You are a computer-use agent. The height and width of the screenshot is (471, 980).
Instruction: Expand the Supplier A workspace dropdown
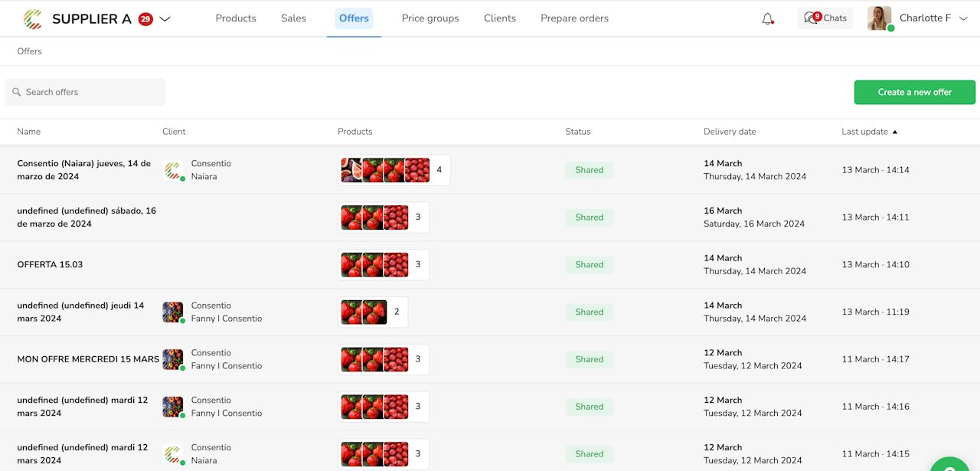165,19
